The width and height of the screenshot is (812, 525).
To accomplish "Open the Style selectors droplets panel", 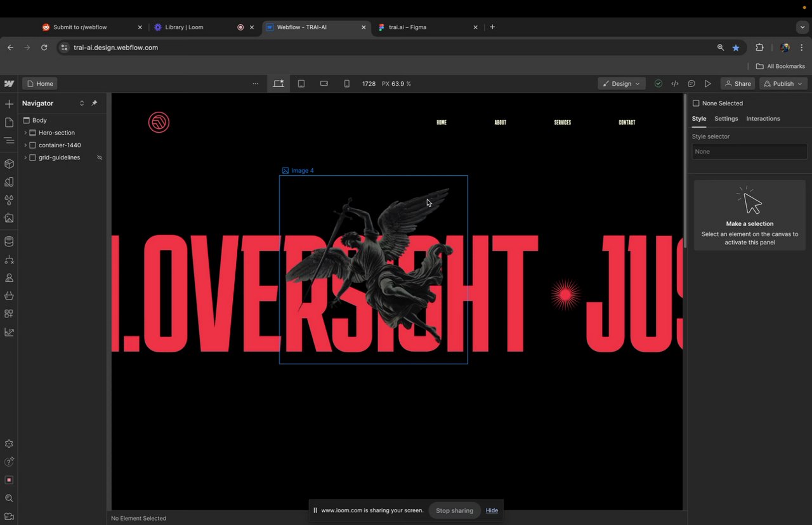I will coord(9,200).
